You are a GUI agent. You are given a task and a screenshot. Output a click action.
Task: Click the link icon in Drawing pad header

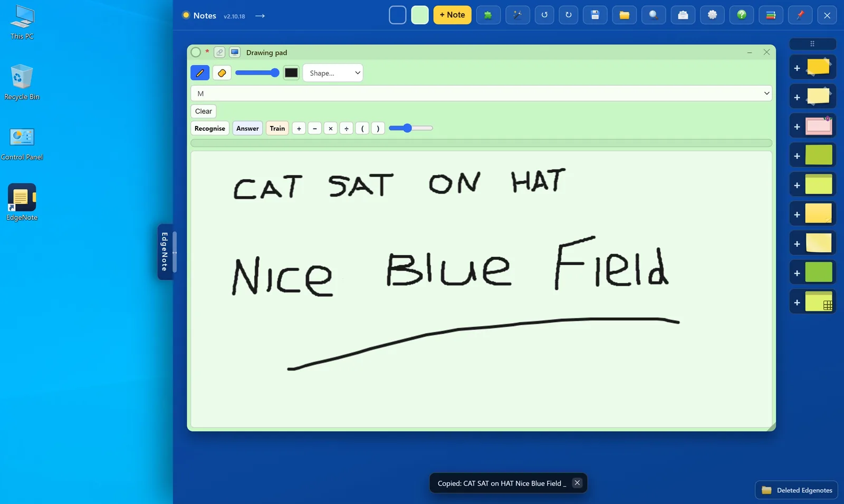pyautogui.click(x=220, y=52)
